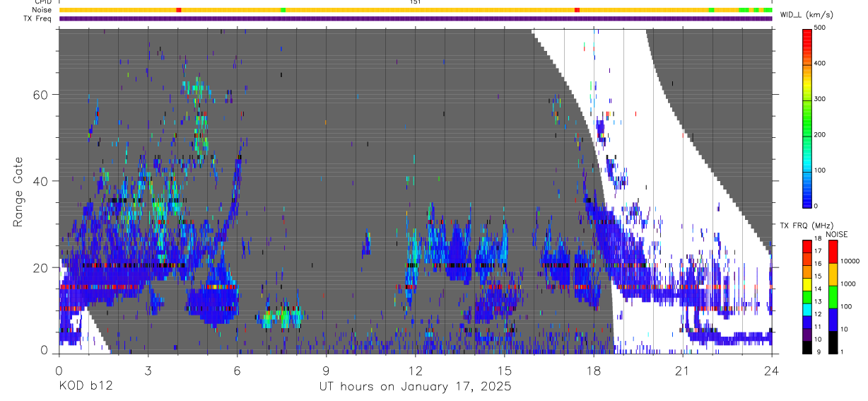Click the 'TX Freq' strip label at top left

pos(38,18)
